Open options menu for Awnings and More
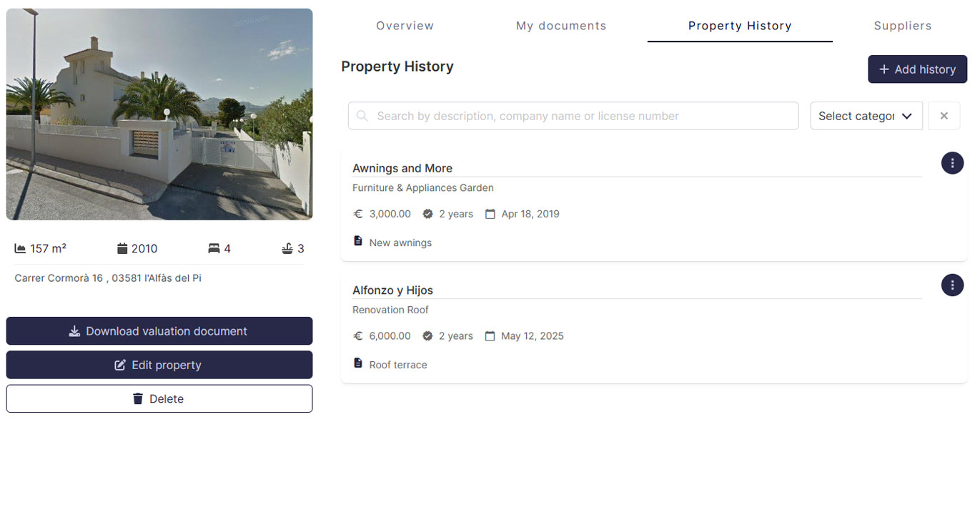The image size is (980, 505). coord(952,163)
